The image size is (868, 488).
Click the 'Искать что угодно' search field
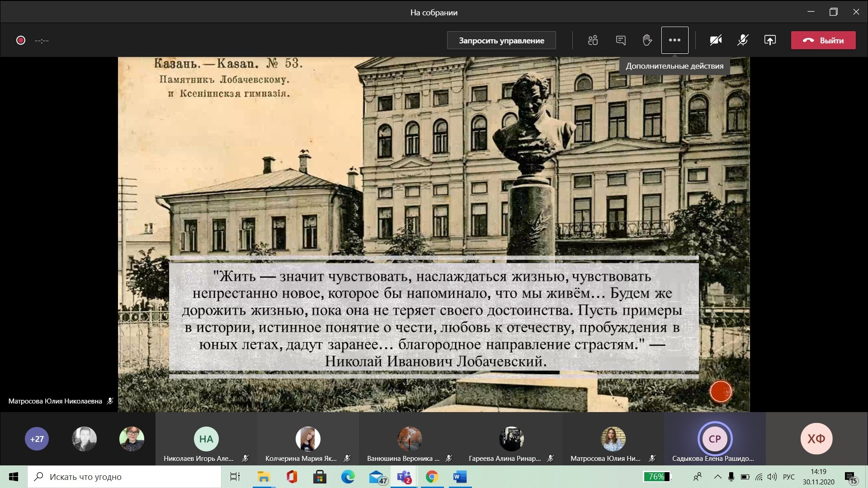click(124, 477)
